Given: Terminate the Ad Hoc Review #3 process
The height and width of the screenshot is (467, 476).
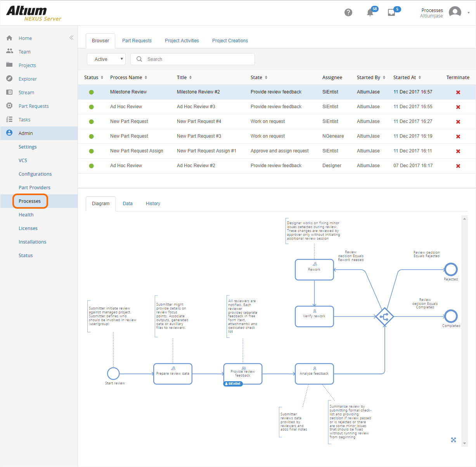Looking at the screenshot, I should tap(458, 107).
